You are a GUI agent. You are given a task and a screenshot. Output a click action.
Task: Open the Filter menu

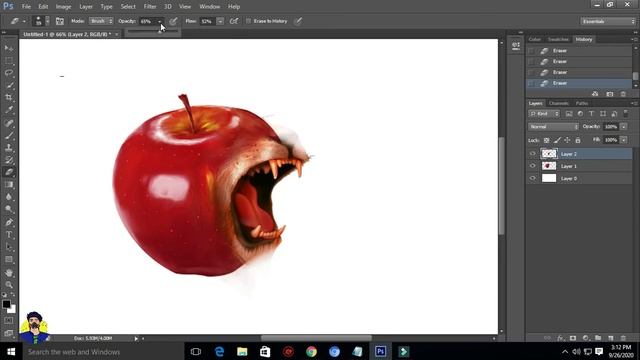pos(150,7)
